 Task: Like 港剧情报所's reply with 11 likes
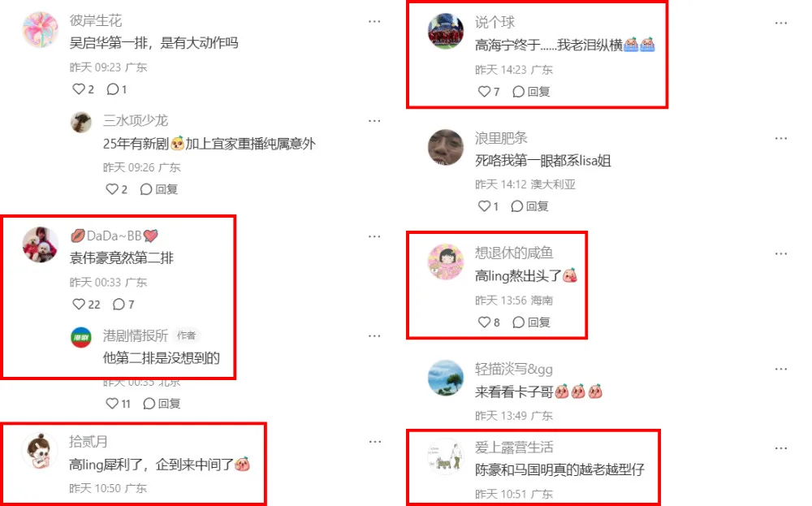(118, 404)
